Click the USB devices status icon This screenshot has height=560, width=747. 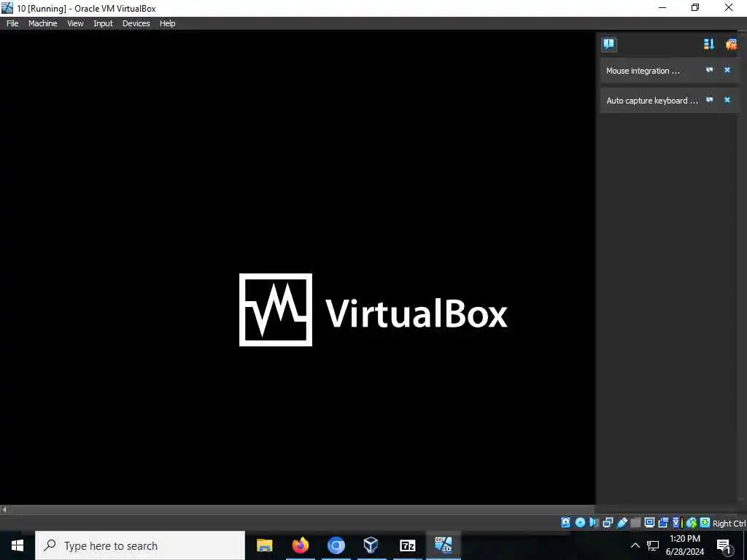622,522
